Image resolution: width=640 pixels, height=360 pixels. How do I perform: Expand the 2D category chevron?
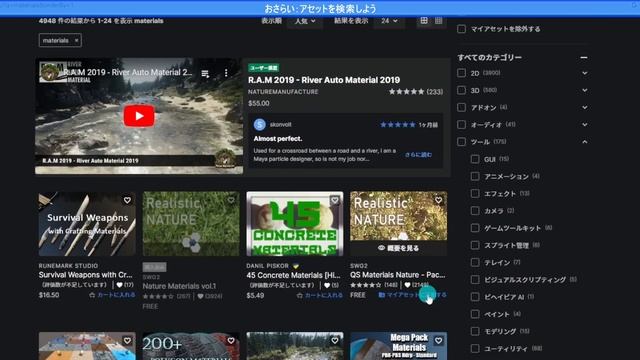point(584,73)
